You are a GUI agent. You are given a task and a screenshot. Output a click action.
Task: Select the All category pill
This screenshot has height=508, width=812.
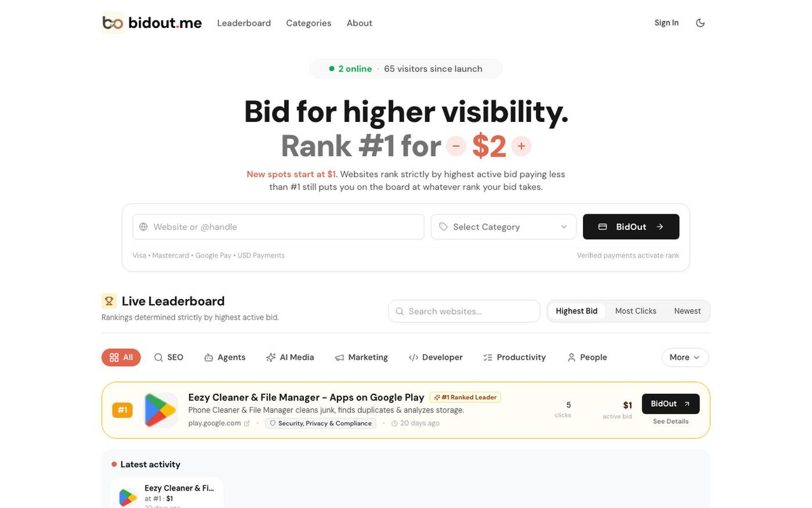pyautogui.click(x=121, y=357)
